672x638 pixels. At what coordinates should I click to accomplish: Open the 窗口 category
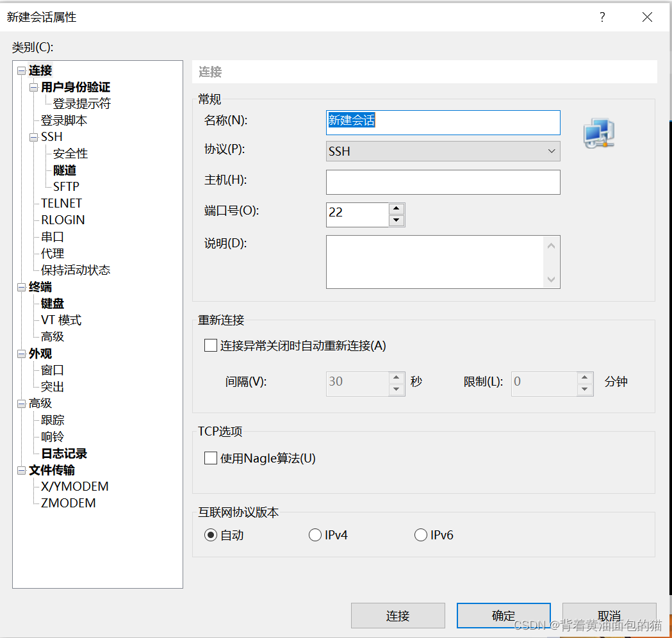pyautogui.click(x=53, y=370)
